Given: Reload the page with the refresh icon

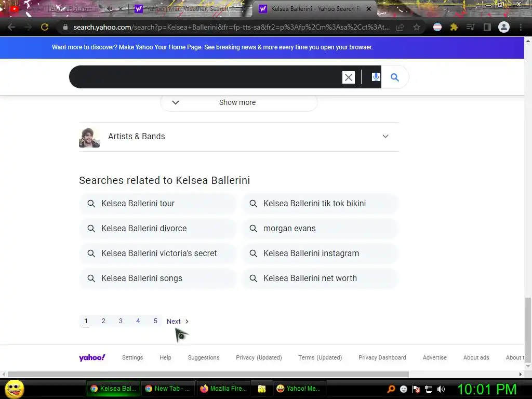Looking at the screenshot, I should click(x=45, y=27).
